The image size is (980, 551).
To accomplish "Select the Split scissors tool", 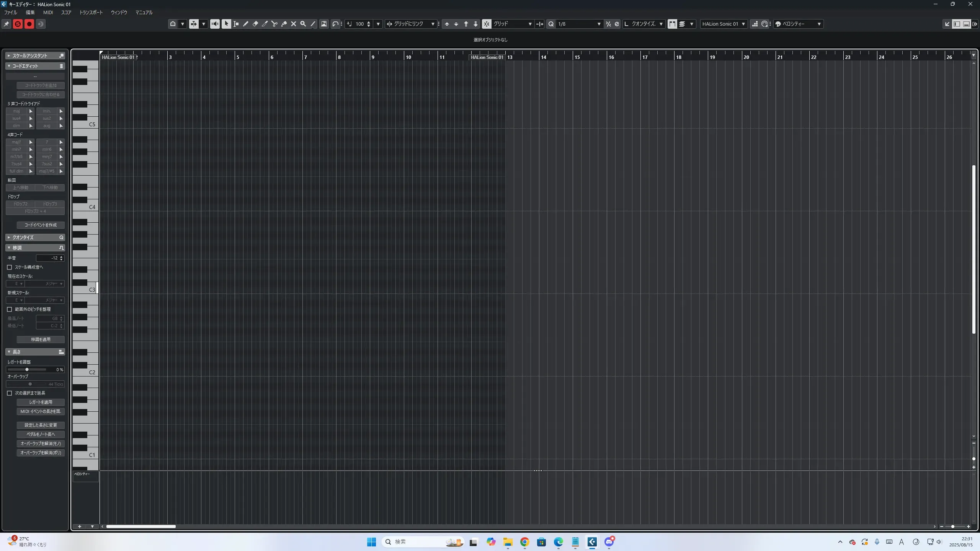I will 274,24.
